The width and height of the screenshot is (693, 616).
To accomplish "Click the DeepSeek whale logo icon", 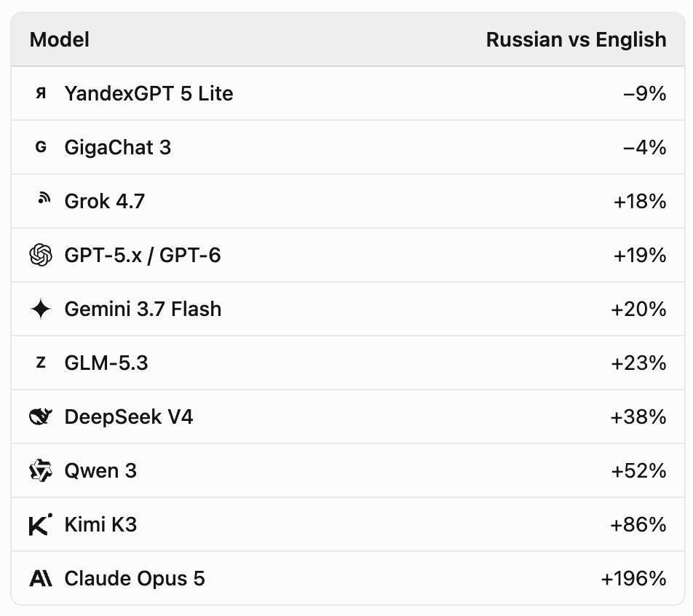I will click(41, 416).
